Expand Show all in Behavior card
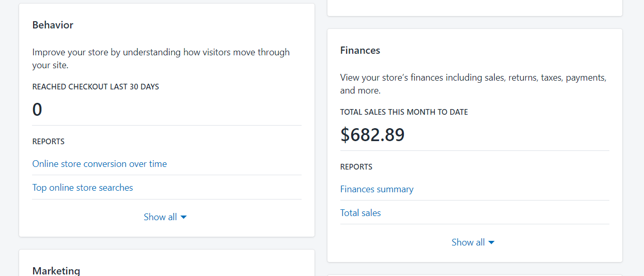644x276 pixels. pos(165,217)
